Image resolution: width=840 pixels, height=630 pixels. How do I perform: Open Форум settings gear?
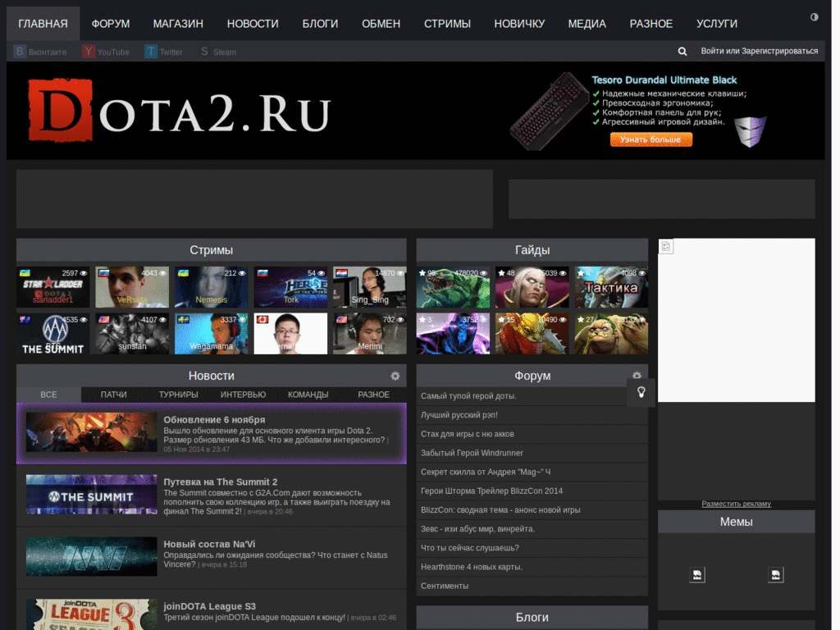click(637, 376)
